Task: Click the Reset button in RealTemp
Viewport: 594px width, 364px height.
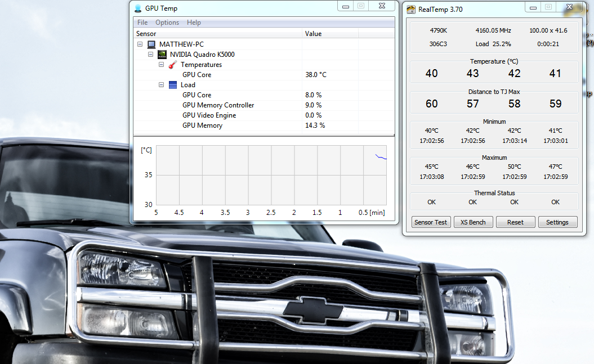Action: [515, 222]
